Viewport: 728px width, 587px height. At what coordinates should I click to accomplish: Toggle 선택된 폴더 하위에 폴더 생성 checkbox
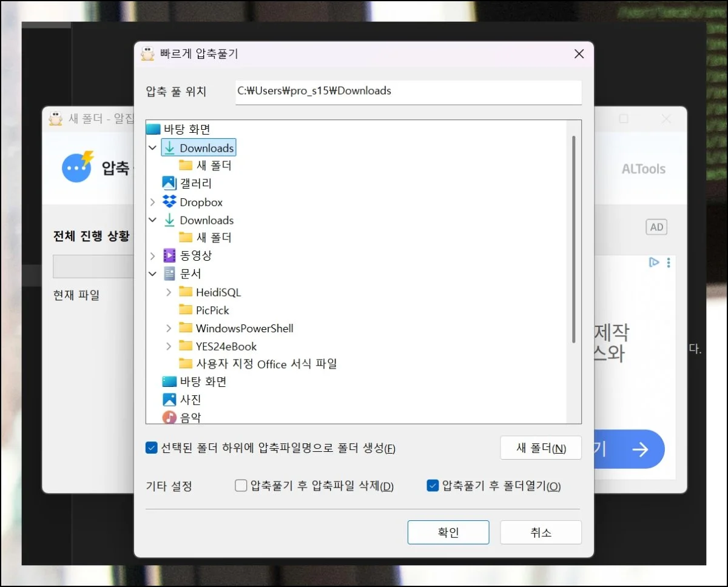click(x=152, y=448)
